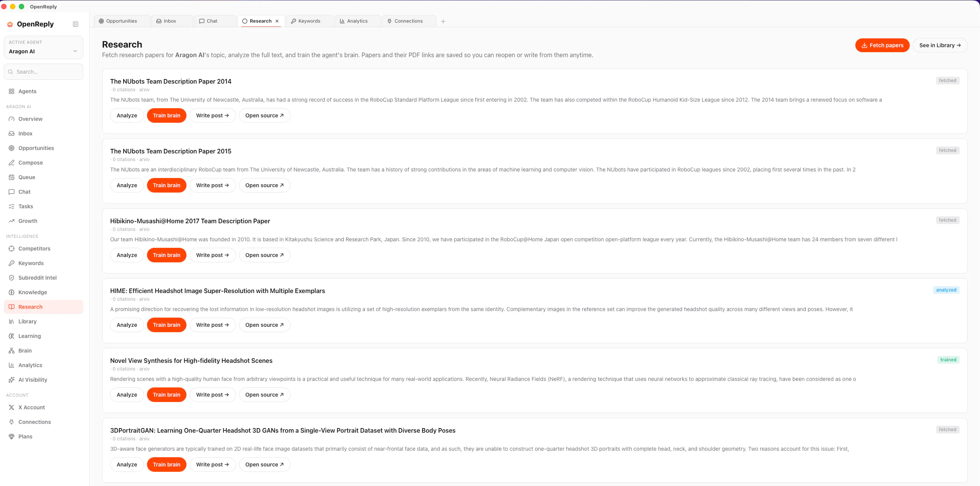
Task: Open the Tasks checklist icon
Action: [12, 206]
